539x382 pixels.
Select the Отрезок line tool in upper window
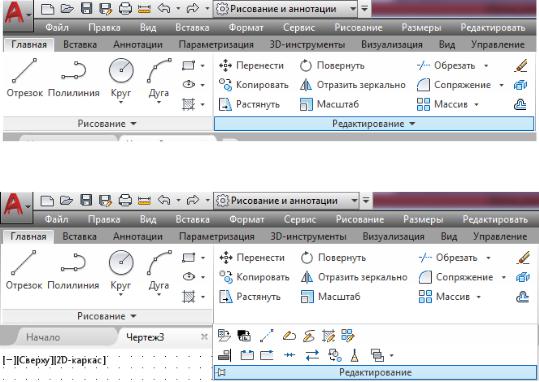(x=25, y=78)
